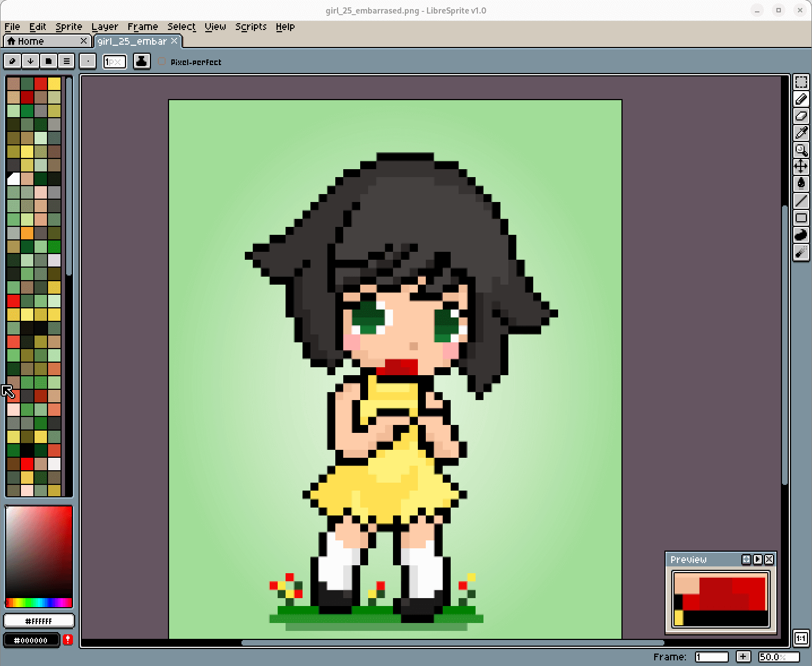Activate the Spray tool
This screenshot has height=666, width=812.
click(801, 252)
